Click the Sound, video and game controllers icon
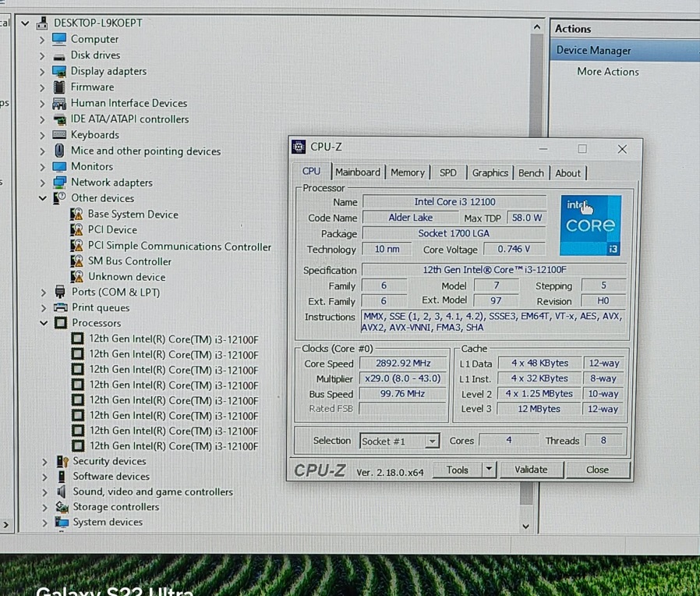The image size is (700, 596). click(x=62, y=492)
